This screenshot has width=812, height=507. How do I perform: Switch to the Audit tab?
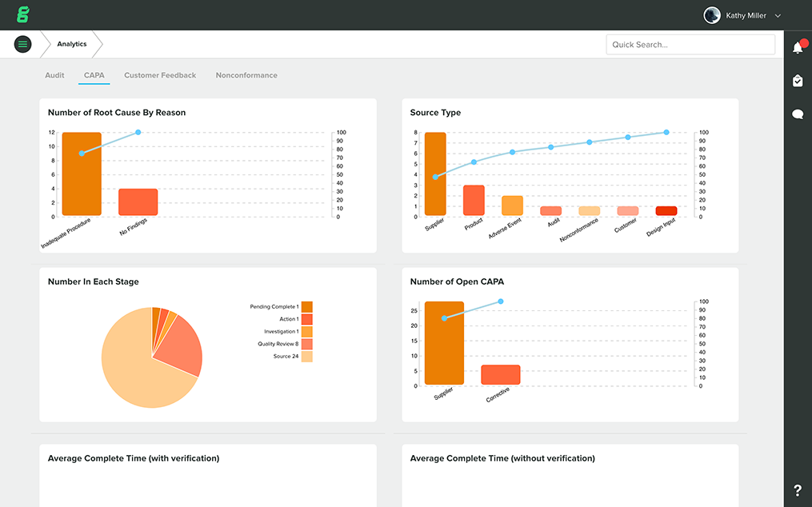[54, 75]
